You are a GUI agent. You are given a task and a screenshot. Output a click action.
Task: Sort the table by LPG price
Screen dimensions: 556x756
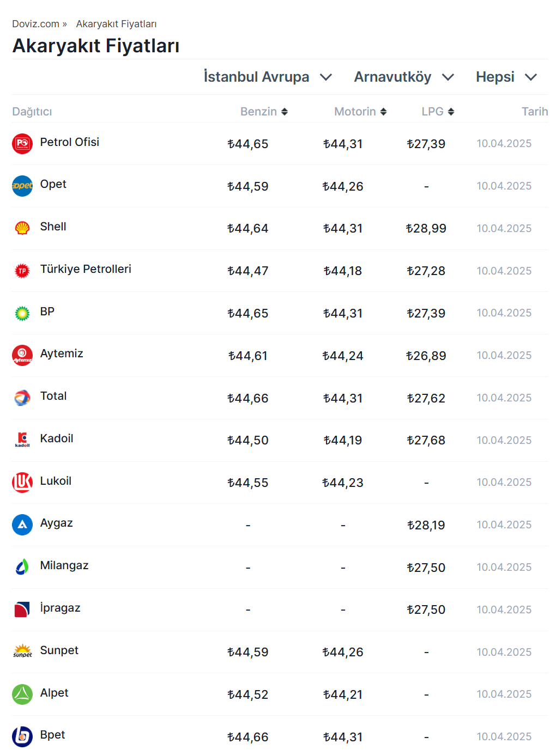(438, 112)
